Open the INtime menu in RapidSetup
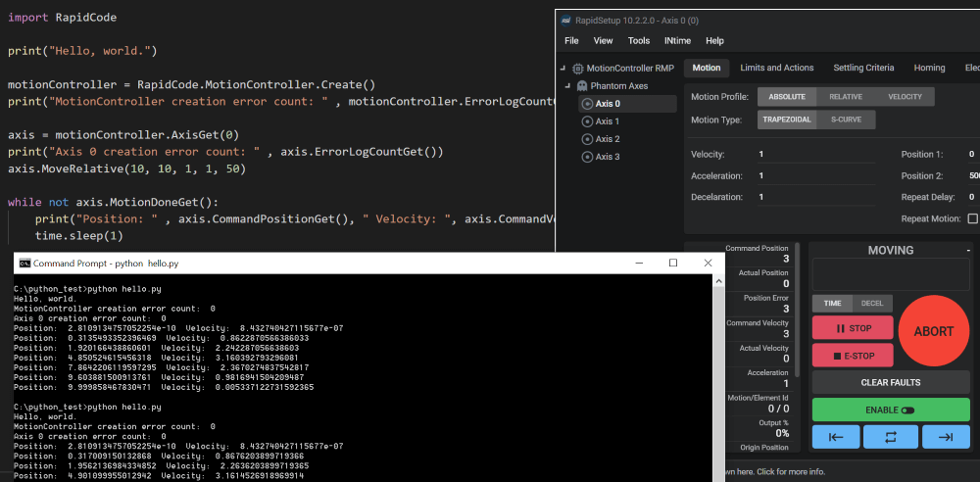Image resolution: width=980 pixels, height=482 pixels. 679,40
